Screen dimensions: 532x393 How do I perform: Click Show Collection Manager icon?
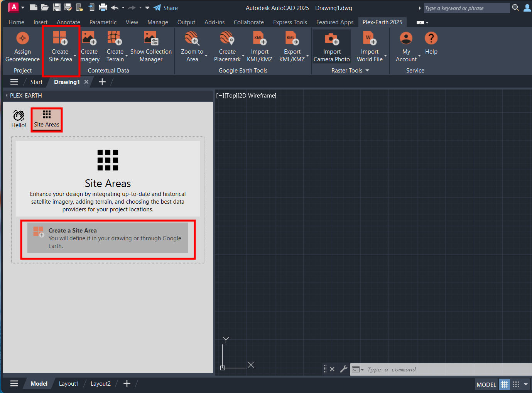pyautogui.click(x=151, y=38)
